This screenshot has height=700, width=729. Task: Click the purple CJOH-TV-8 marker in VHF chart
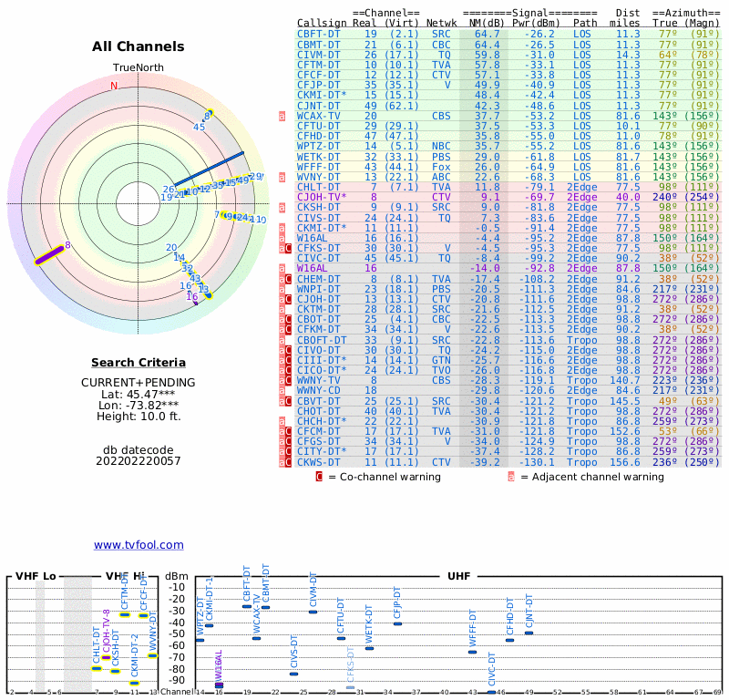[107, 657]
